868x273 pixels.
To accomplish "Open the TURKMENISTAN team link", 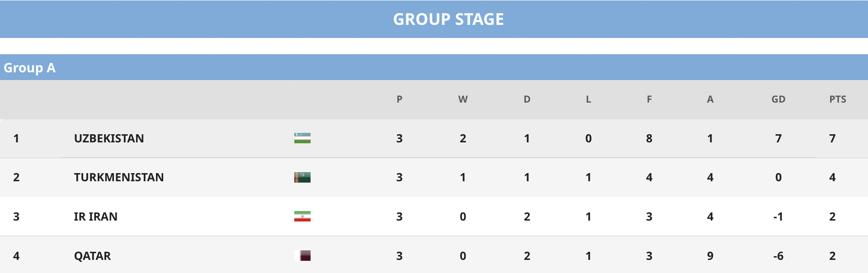I will (x=119, y=177).
